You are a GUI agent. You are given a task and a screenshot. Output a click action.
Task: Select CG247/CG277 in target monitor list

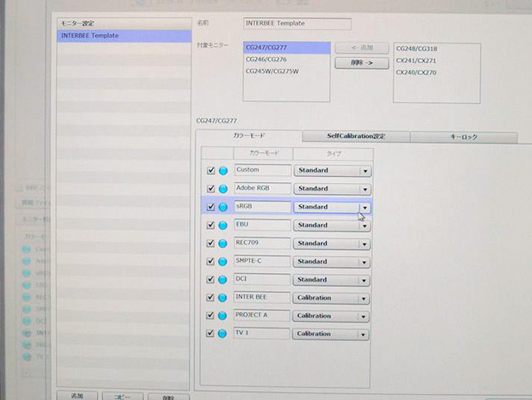click(287, 48)
